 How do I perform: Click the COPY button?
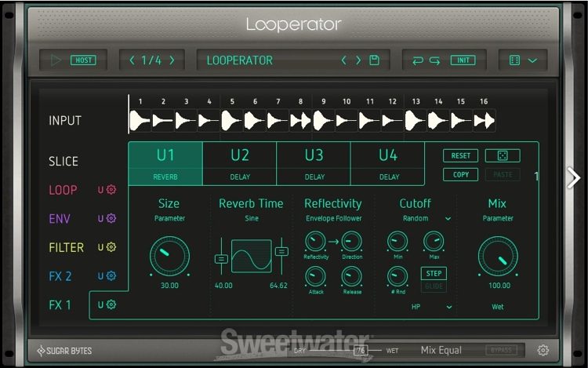pyautogui.click(x=460, y=174)
